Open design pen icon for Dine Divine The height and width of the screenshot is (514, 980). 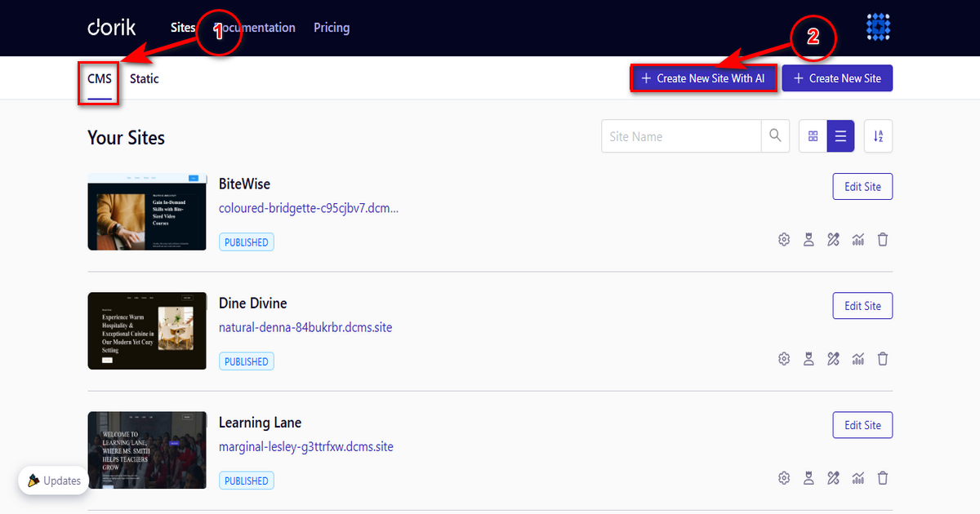coord(833,359)
